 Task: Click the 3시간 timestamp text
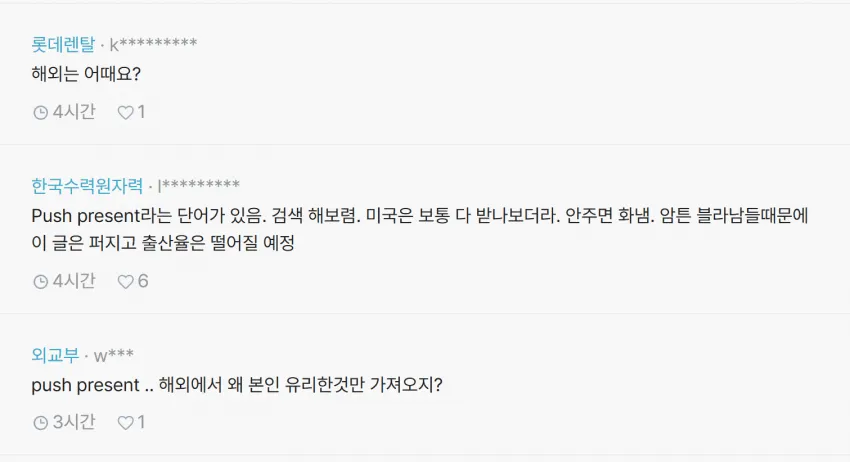[74, 422]
